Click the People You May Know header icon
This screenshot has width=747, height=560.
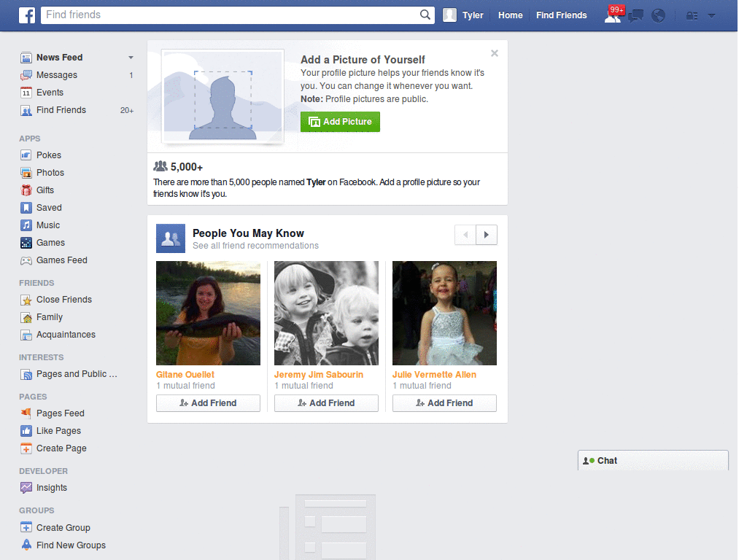(171, 238)
